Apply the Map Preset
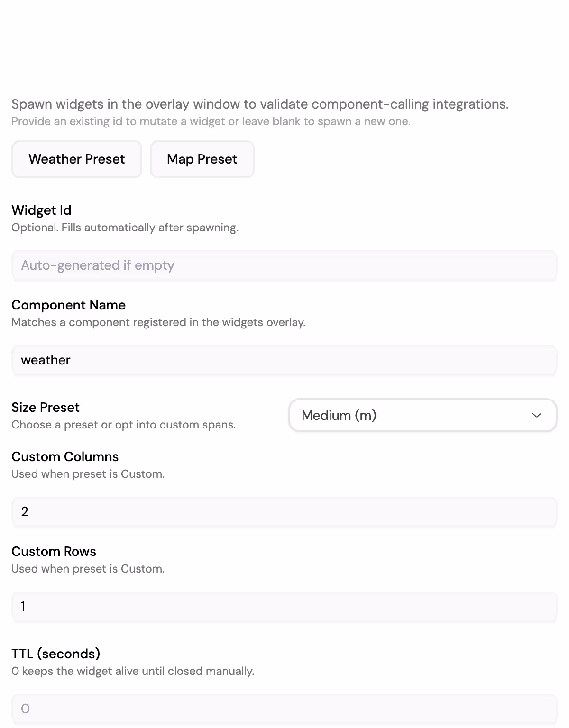Screen dimensions: 569x728 (x=202, y=159)
